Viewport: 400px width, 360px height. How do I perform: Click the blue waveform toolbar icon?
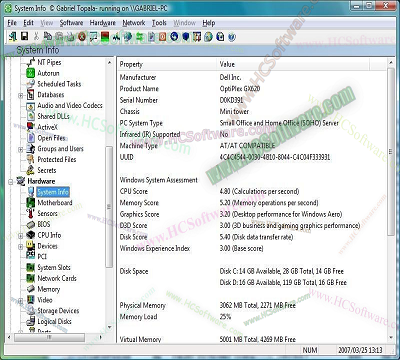(116, 36)
